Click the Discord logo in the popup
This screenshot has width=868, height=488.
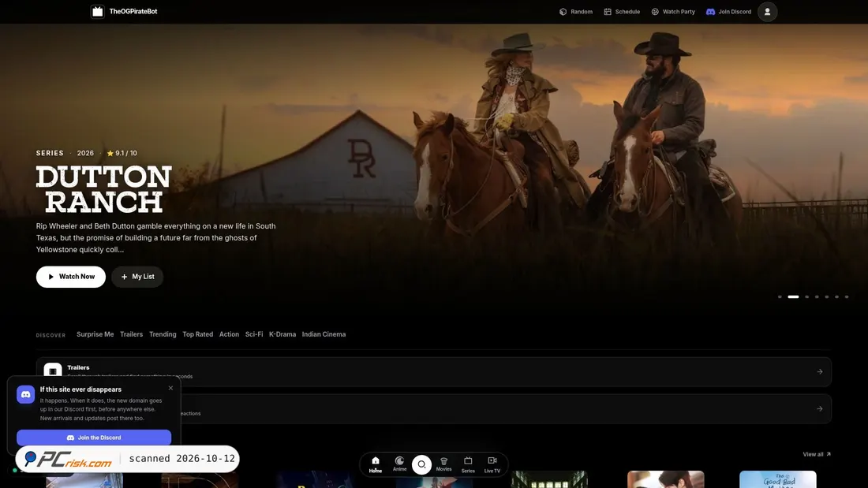(25, 394)
